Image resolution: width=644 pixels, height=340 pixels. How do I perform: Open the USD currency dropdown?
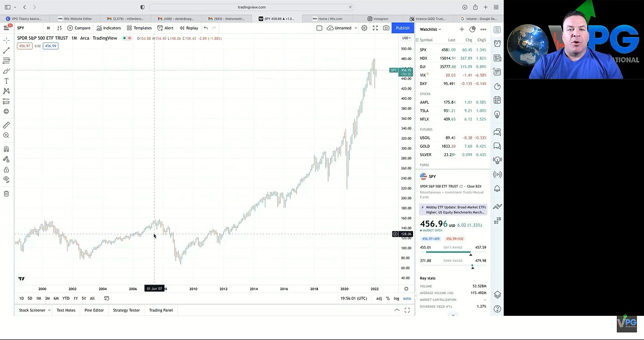406,38
